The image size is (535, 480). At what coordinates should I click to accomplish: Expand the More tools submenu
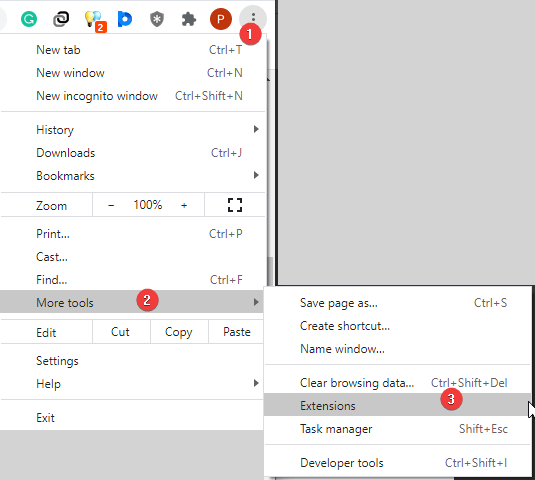coord(132,302)
